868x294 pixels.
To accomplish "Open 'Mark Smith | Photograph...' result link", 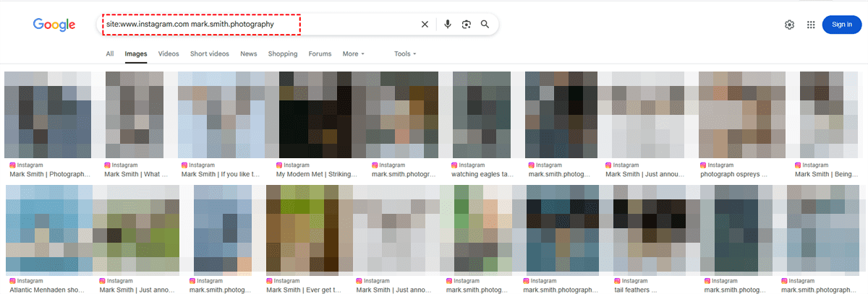I will click(50, 174).
